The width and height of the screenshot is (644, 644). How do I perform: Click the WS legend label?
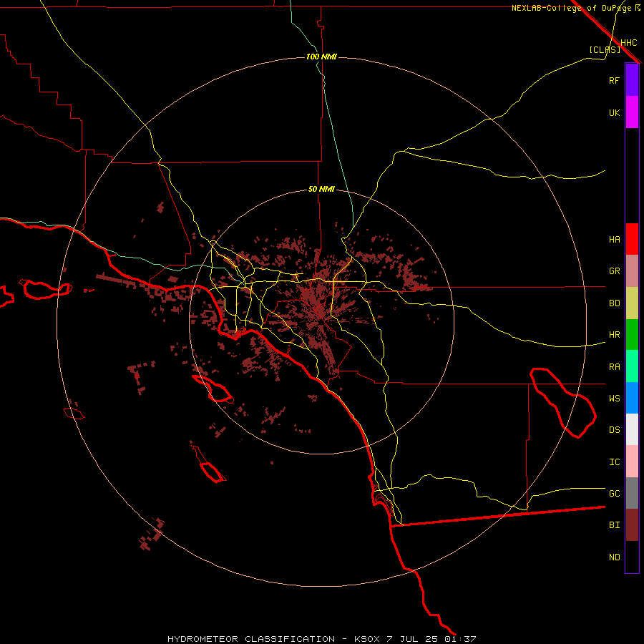(x=614, y=398)
